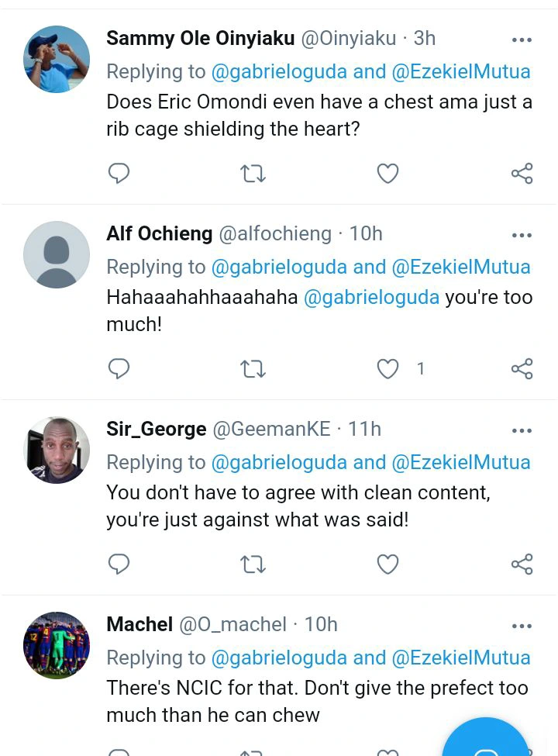Open more options on Sammy's tweet
The height and width of the screenshot is (756, 558).
click(522, 40)
